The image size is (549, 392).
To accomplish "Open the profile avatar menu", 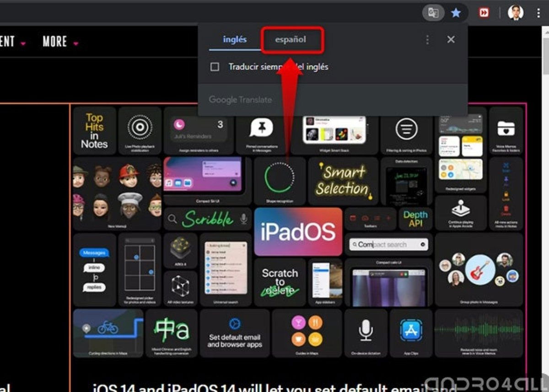I will [516, 13].
